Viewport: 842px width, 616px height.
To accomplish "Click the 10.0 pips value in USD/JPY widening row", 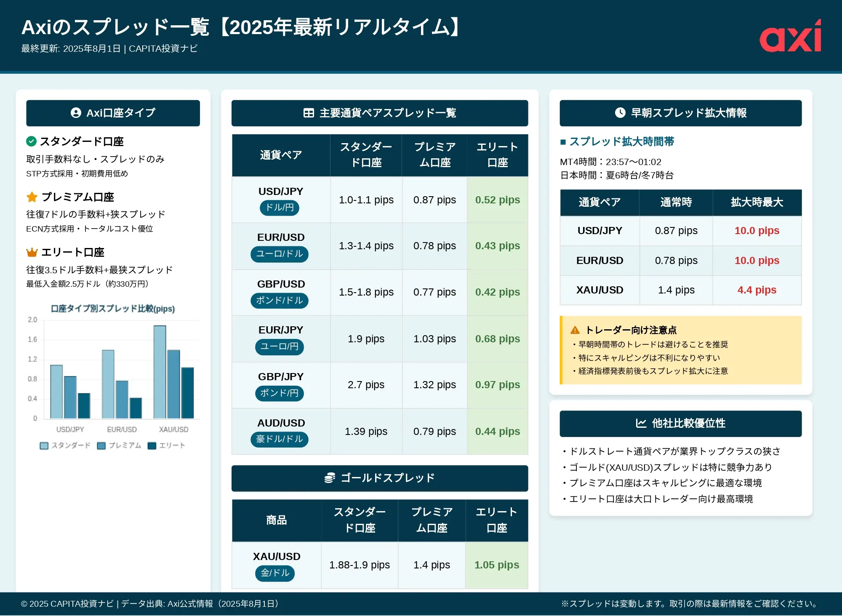I will (757, 231).
